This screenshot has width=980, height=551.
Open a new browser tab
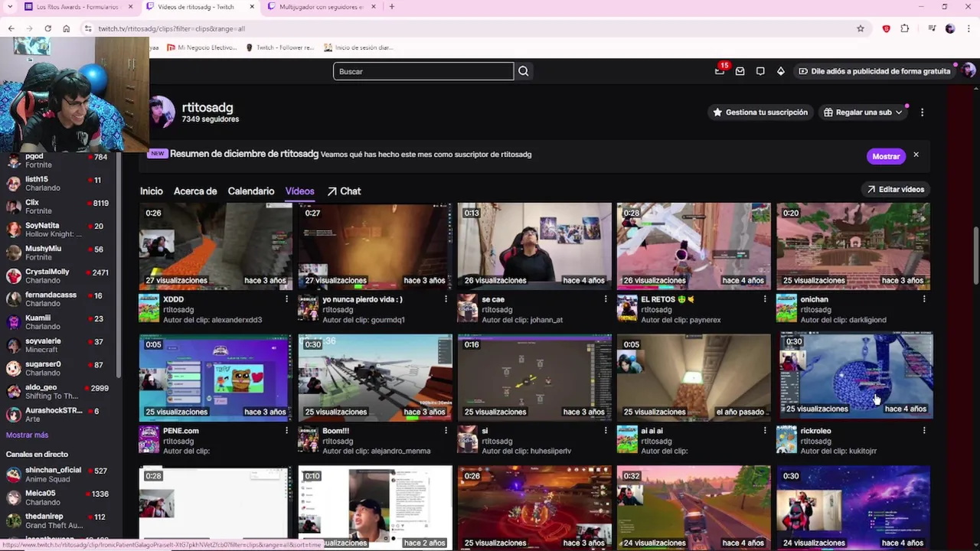pyautogui.click(x=391, y=7)
